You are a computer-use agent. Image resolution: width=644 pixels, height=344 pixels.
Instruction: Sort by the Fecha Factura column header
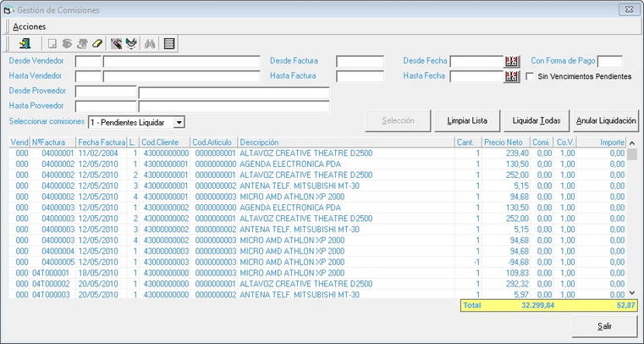pyautogui.click(x=102, y=142)
